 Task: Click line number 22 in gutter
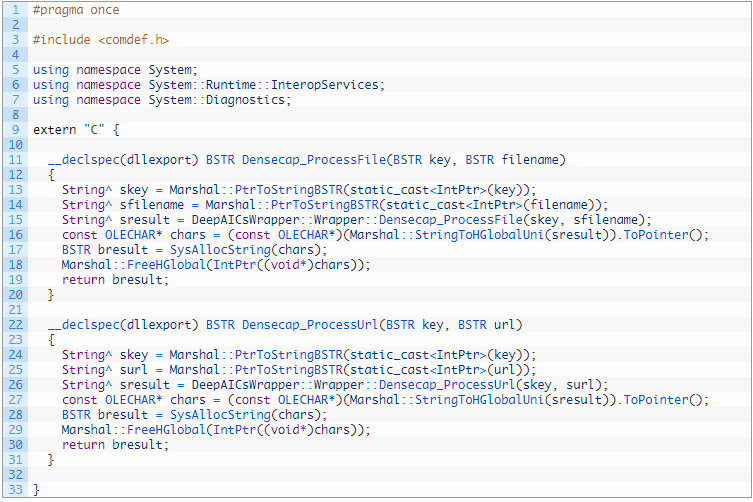15,325
